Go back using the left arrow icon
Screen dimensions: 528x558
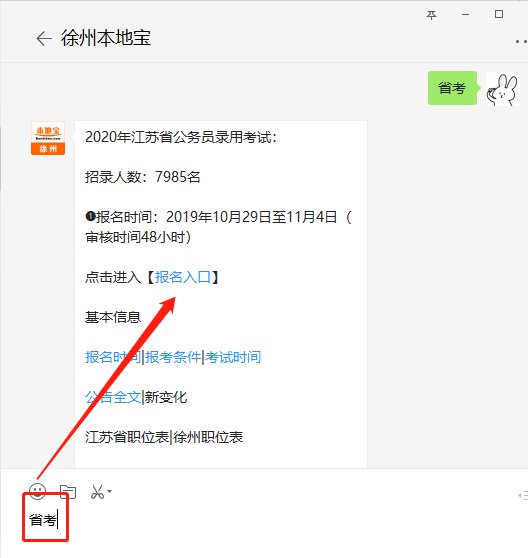coord(44,38)
